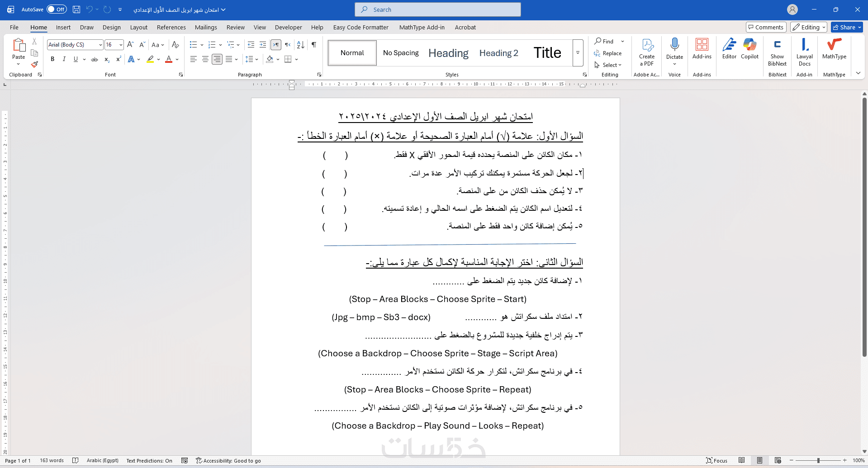The height and width of the screenshot is (468, 868).
Task: Toggle Subscript formatting
Action: click(107, 59)
